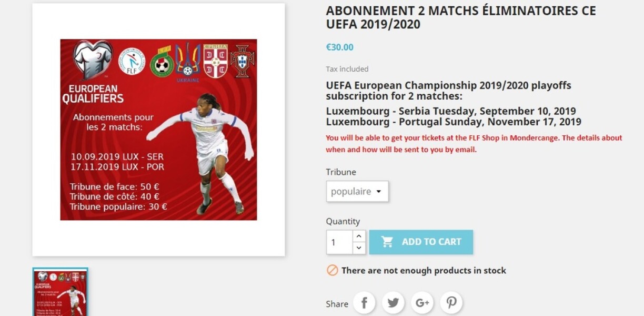Increase quantity with up arrow
This screenshot has width=644, height=316.
pyautogui.click(x=359, y=236)
